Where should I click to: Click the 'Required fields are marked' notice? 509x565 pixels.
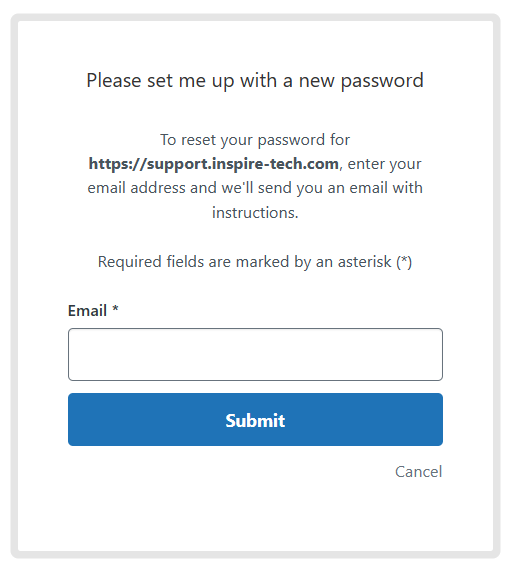point(255,262)
